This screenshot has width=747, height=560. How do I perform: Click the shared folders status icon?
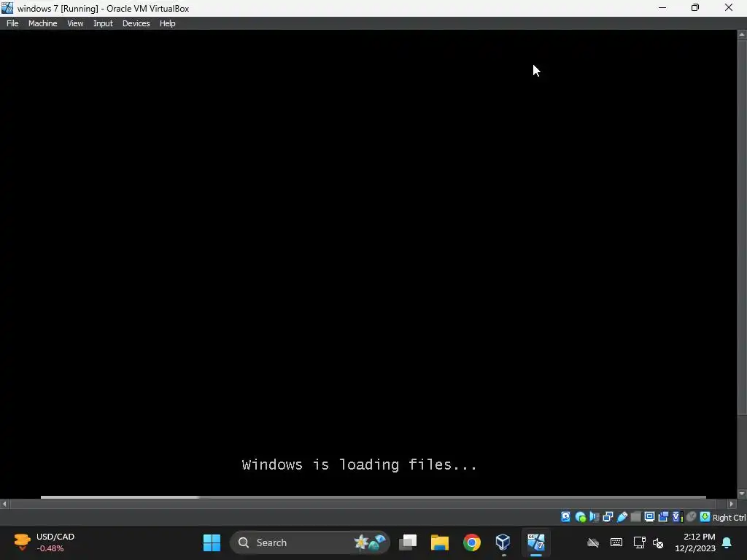[x=635, y=517]
